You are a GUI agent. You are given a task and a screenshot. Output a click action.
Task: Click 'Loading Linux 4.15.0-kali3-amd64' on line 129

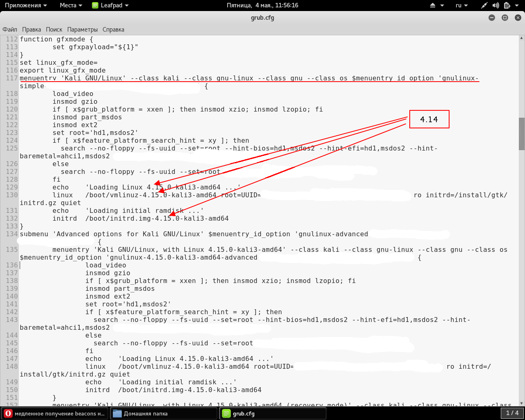click(x=155, y=187)
